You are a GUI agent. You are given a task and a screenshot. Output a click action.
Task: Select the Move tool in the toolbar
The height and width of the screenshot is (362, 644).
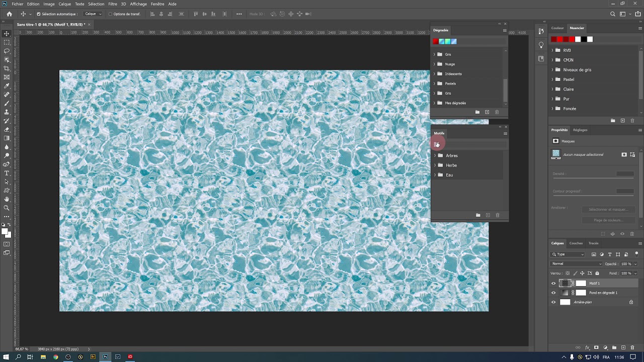pyautogui.click(x=7, y=34)
